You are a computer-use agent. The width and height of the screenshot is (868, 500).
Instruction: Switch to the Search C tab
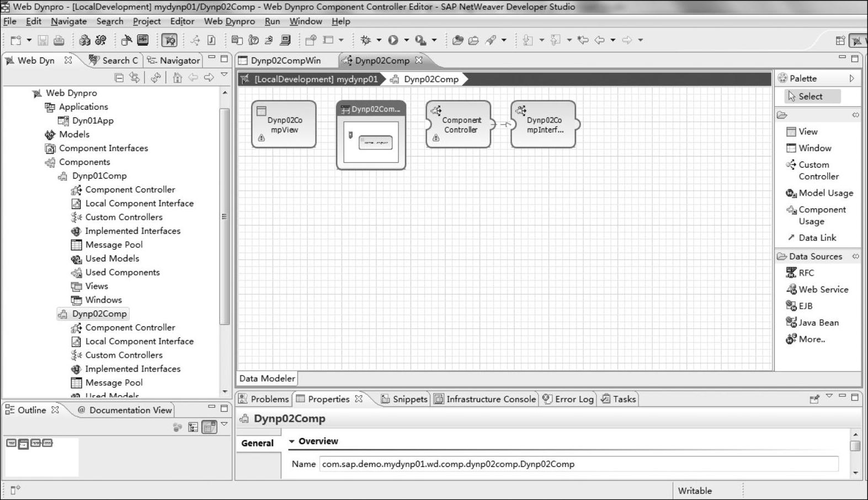tap(114, 61)
